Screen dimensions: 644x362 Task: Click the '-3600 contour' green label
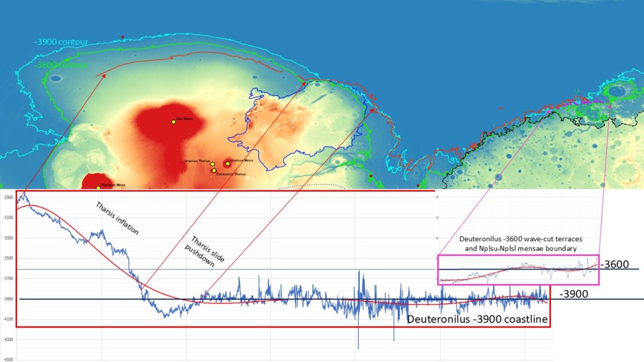click(61, 63)
